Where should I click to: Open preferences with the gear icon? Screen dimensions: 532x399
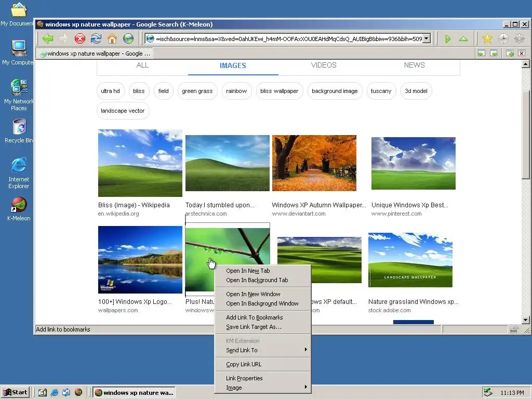(520, 38)
